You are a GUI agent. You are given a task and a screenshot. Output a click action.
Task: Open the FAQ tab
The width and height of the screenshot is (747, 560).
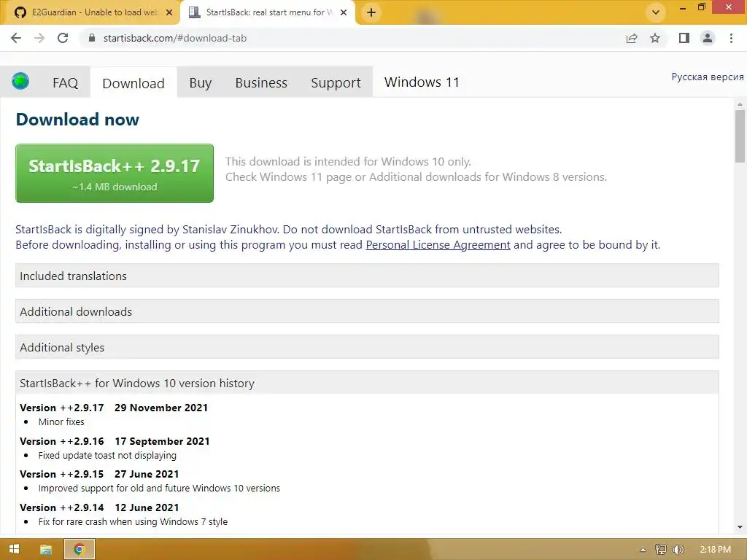[x=65, y=83]
